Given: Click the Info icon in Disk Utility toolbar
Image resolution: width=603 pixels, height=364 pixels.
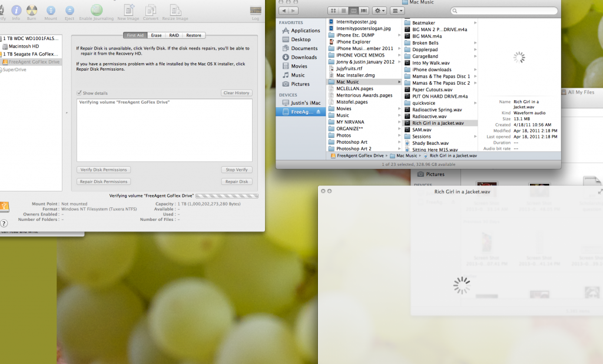Looking at the screenshot, I should click(16, 12).
